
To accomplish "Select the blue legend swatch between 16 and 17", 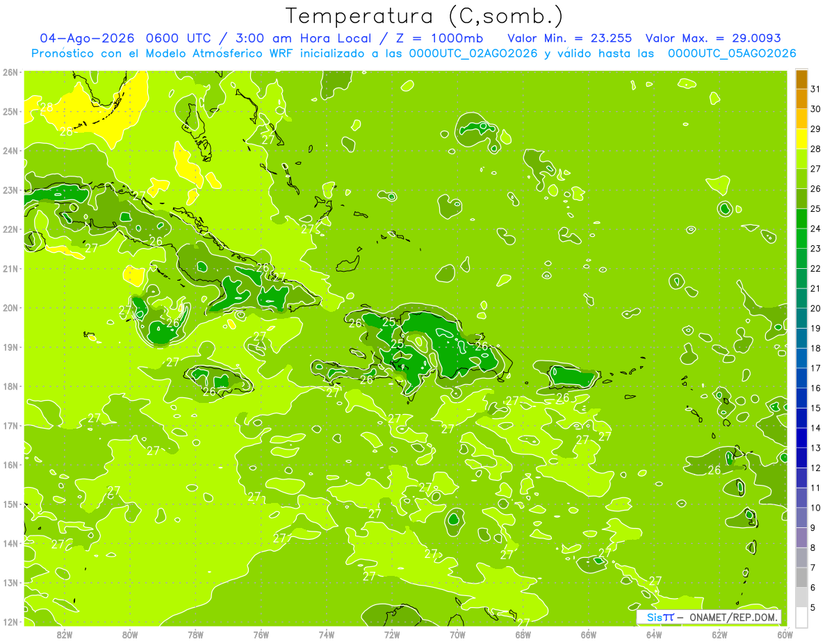I will pos(801,378).
